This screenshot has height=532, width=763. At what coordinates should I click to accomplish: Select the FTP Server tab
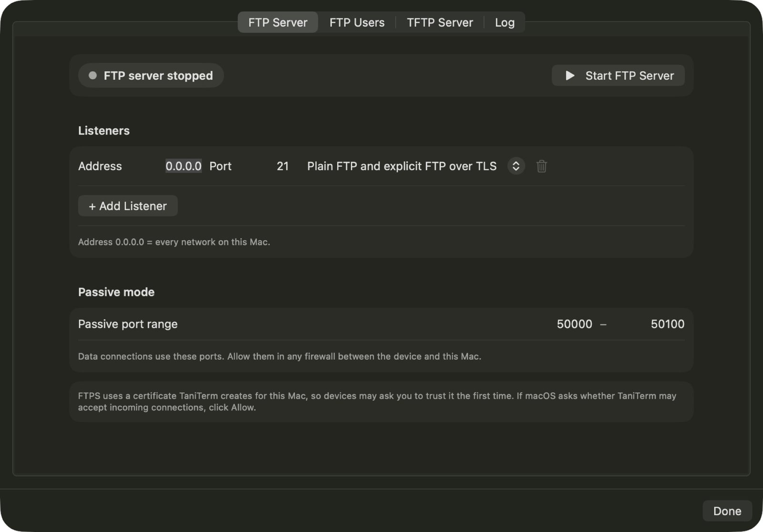click(x=278, y=22)
